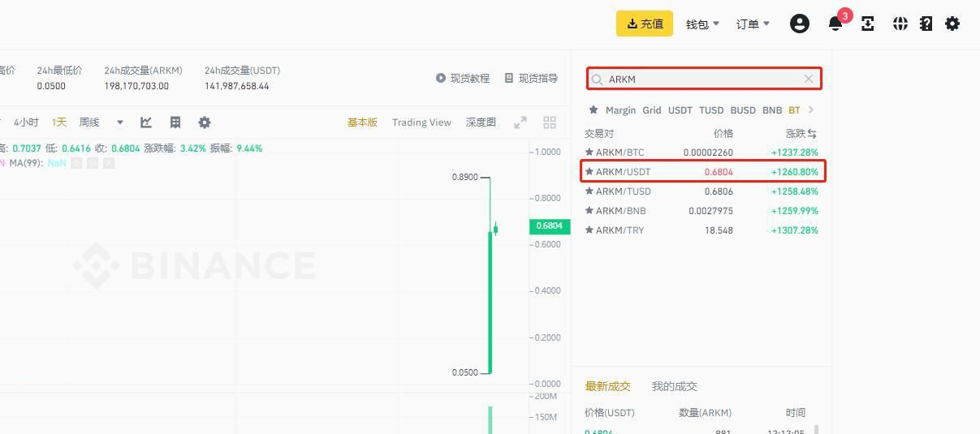The image size is (980, 434).
Task: Select BUSD market tab
Action: pos(743,110)
